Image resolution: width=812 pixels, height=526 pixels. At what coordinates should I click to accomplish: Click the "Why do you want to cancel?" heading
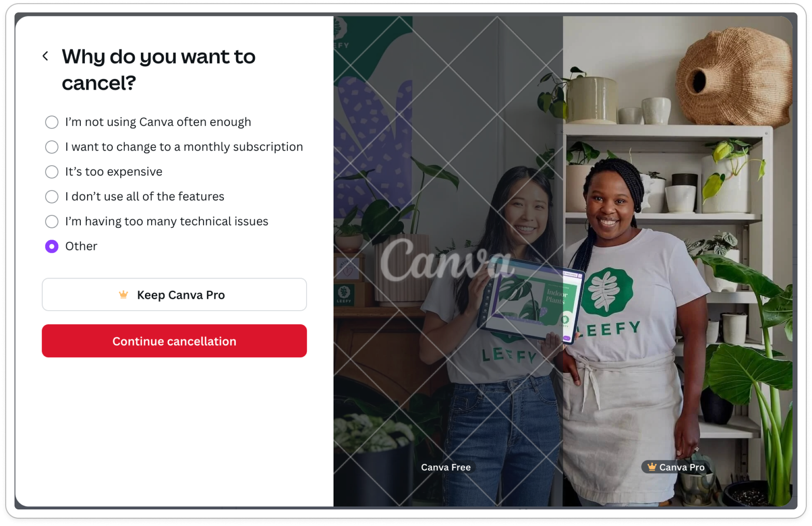click(x=158, y=69)
